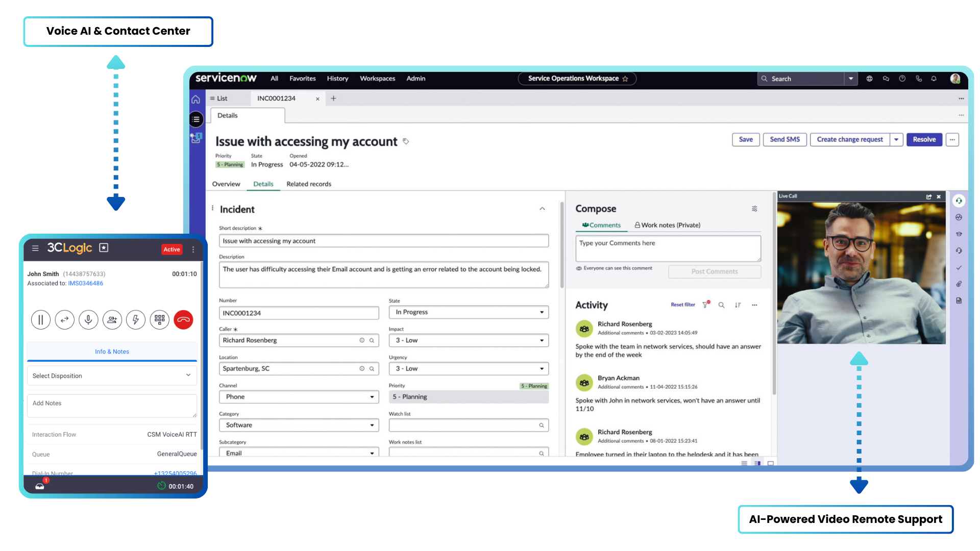
Task: Switch to the Info & Notes tab
Action: coord(112,352)
